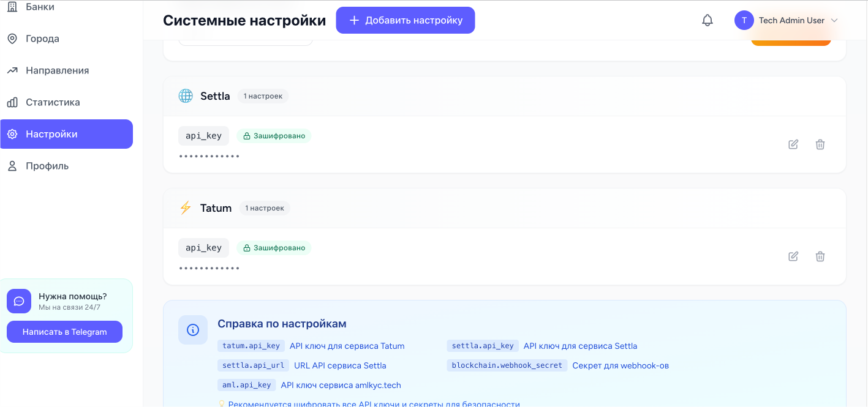The height and width of the screenshot is (407, 868).
Task: Click the Settla globe icon
Action: [x=186, y=96]
